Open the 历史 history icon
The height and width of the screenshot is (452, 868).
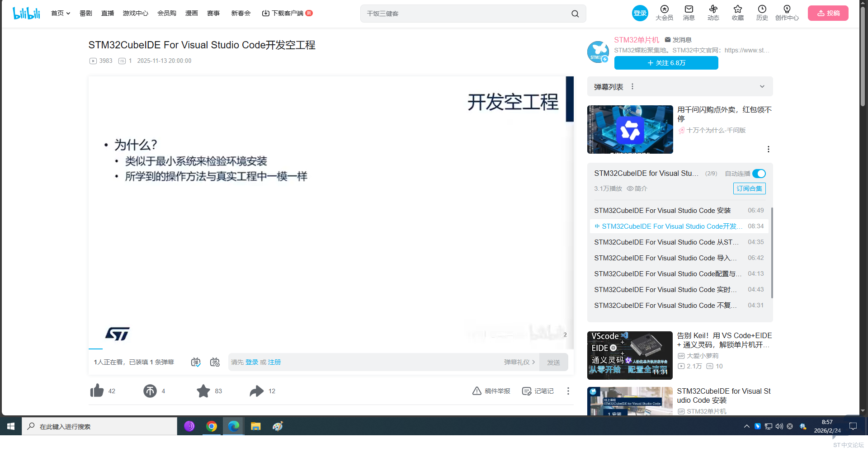(762, 13)
